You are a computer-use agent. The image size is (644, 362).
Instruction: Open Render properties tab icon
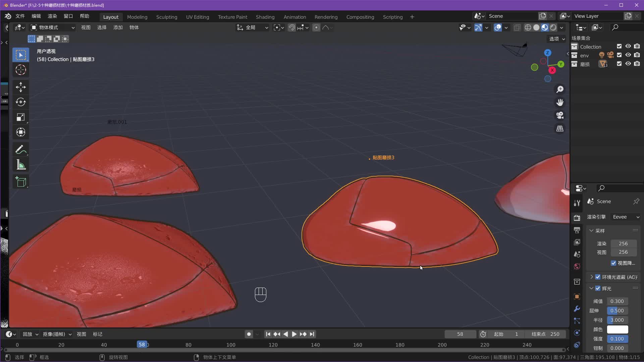(577, 218)
